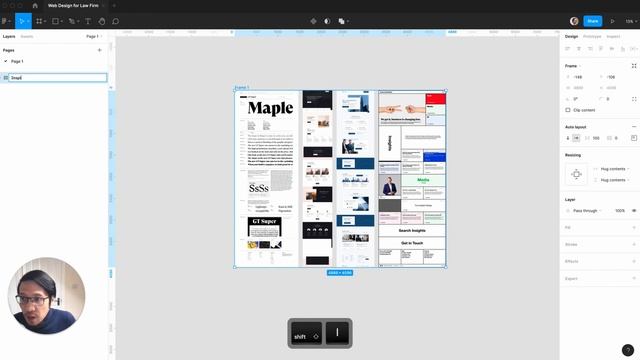Click the rotation value field
640x360 pixels.
(x=576, y=99)
